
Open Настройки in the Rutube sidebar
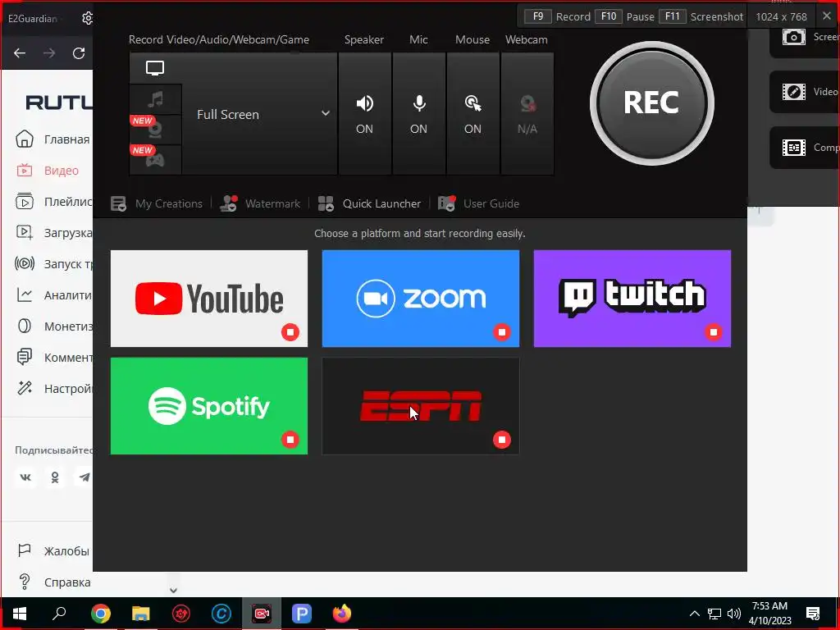[x=53, y=388]
